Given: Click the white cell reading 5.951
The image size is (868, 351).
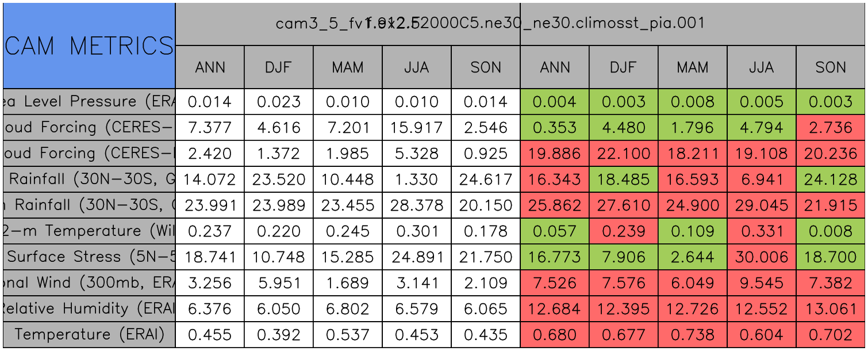Looking at the screenshot, I should click(x=279, y=283).
